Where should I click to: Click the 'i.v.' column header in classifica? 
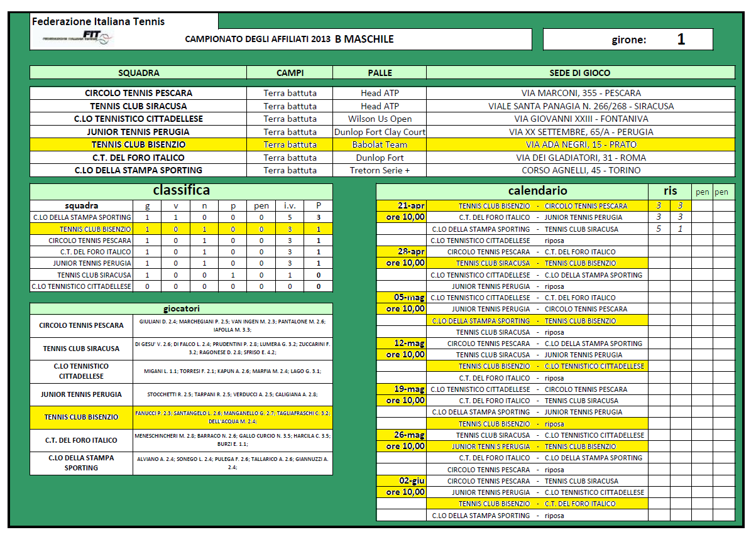pos(290,205)
